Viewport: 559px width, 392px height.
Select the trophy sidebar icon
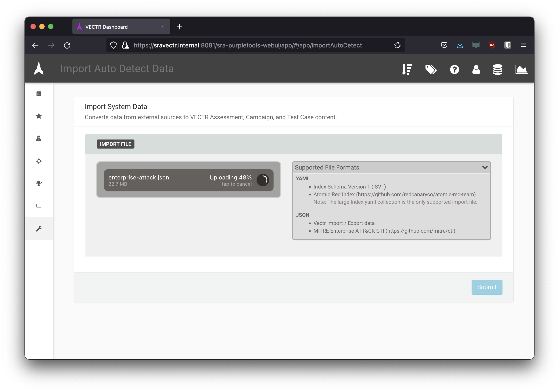click(39, 184)
